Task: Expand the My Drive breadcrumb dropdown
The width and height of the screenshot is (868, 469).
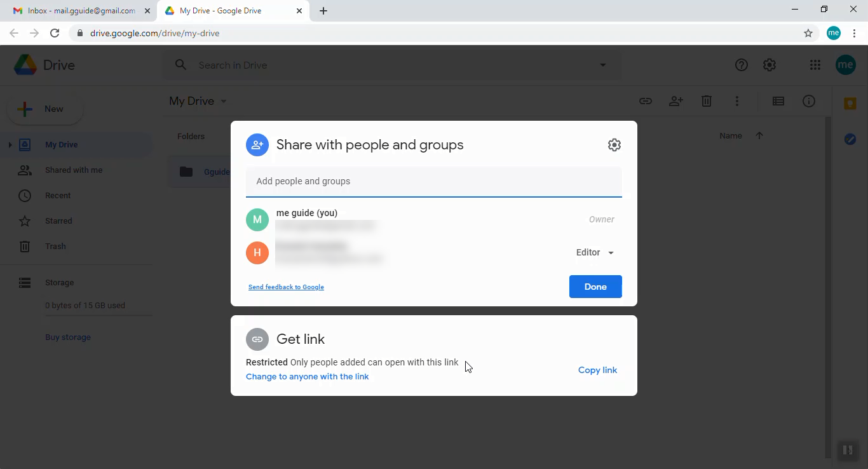Action: pyautogui.click(x=223, y=101)
